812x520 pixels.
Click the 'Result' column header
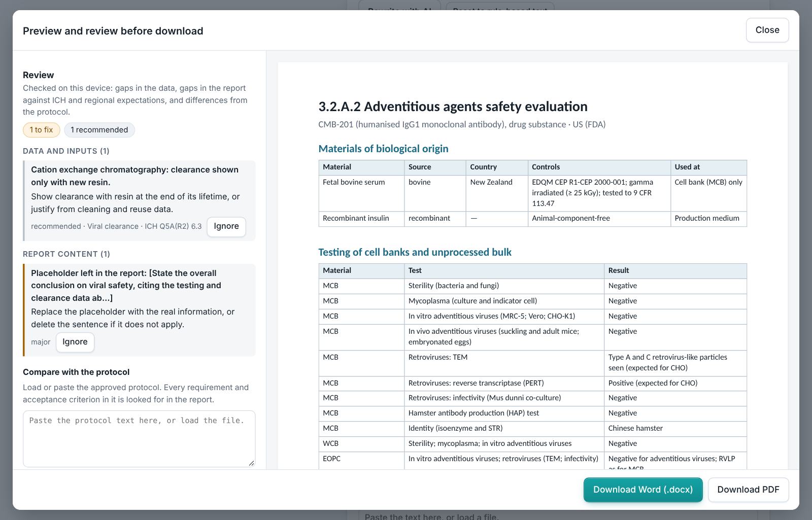pyautogui.click(x=675, y=270)
